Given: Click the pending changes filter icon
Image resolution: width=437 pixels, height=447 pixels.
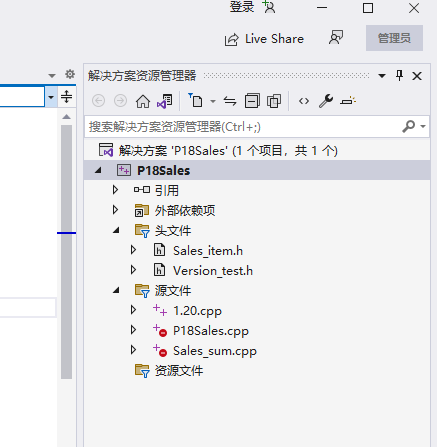Looking at the screenshot, I should coord(195,100).
